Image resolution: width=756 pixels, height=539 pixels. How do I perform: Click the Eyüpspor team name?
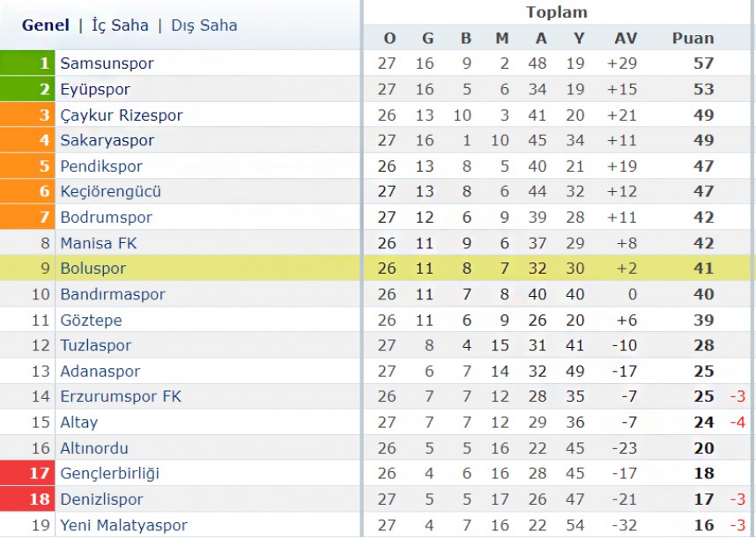pyautogui.click(x=95, y=89)
